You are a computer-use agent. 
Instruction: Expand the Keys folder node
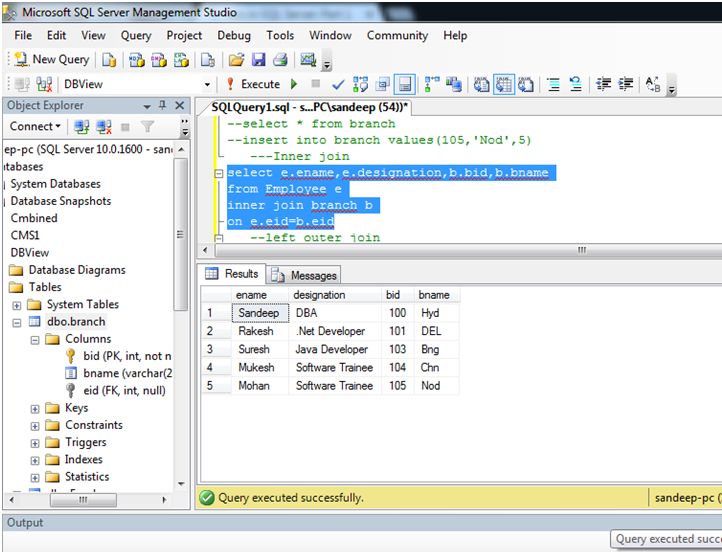36,408
